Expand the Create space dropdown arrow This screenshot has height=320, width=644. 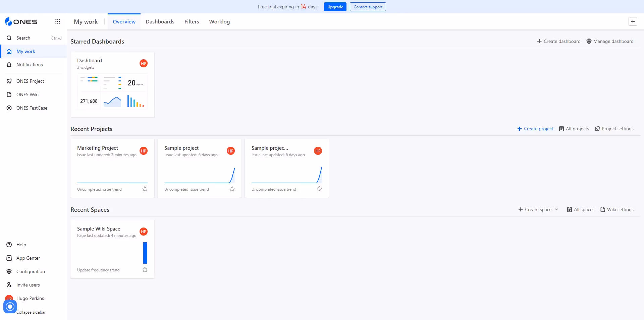click(556, 209)
